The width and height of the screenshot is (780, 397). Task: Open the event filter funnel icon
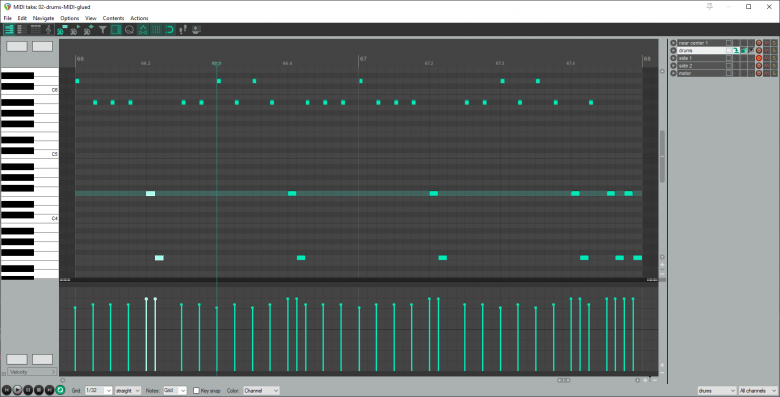(x=102, y=30)
